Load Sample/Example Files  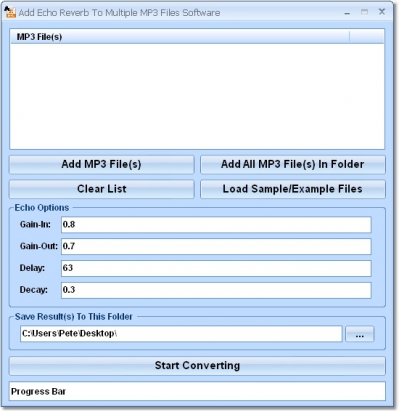point(293,189)
